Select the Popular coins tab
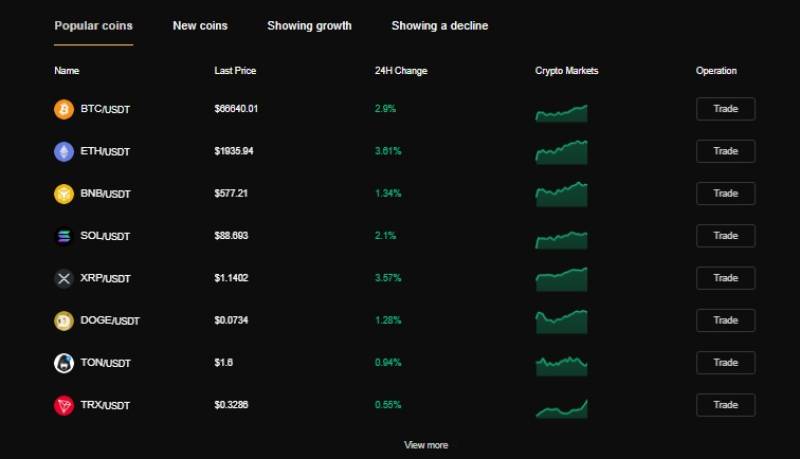 93,26
